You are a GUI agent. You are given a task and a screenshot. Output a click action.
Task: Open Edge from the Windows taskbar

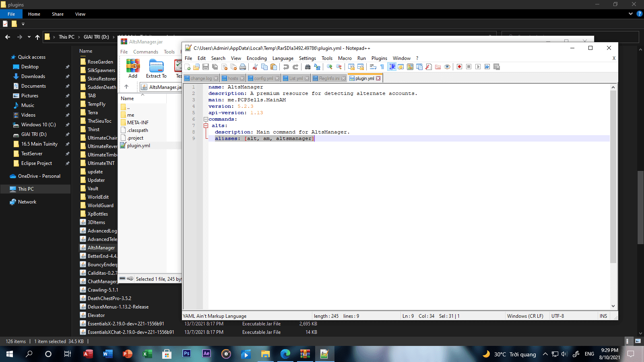[285, 354]
